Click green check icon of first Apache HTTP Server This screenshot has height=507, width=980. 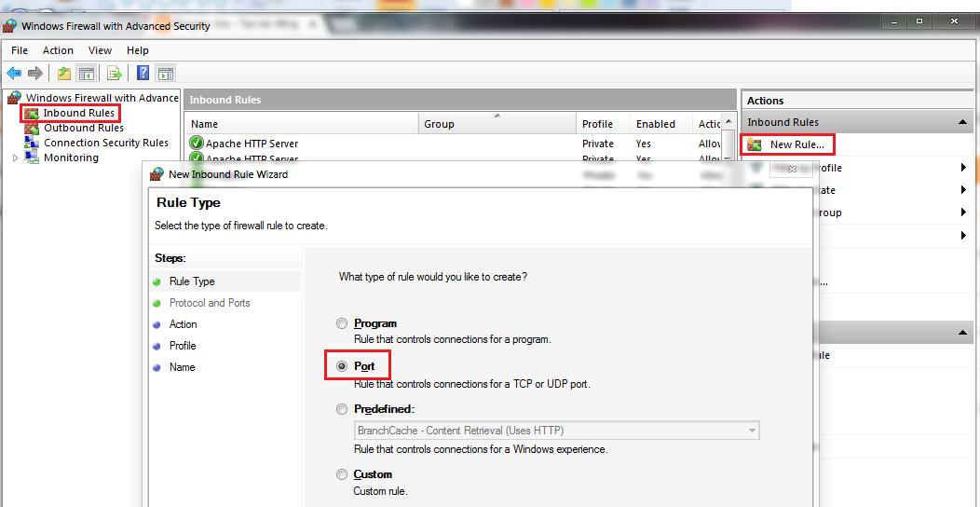pyautogui.click(x=197, y=144)
